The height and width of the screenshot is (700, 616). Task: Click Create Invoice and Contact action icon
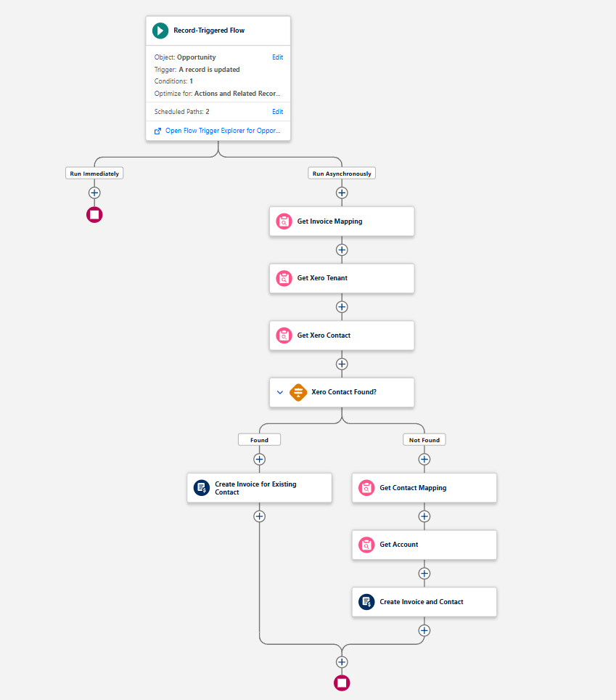tap(366, 602)
